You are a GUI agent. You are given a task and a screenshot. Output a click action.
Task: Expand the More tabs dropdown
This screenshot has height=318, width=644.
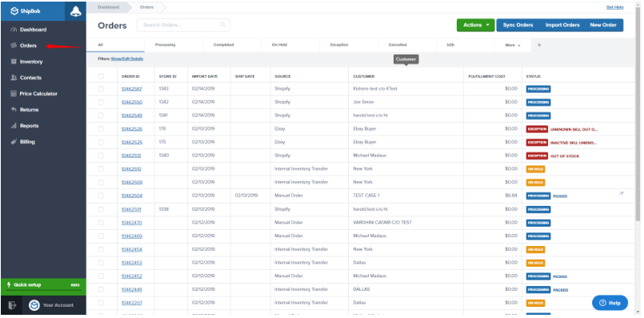coord(513,45)
